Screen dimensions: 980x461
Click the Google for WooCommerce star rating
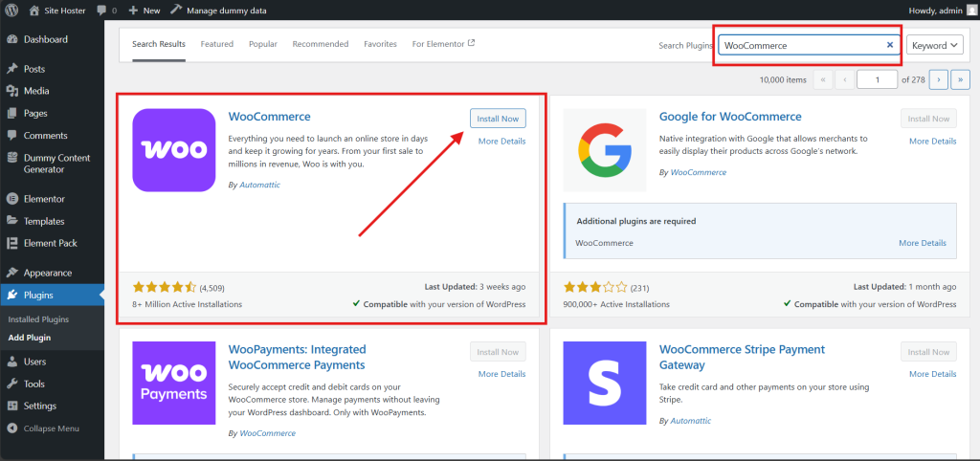point(595,287)
